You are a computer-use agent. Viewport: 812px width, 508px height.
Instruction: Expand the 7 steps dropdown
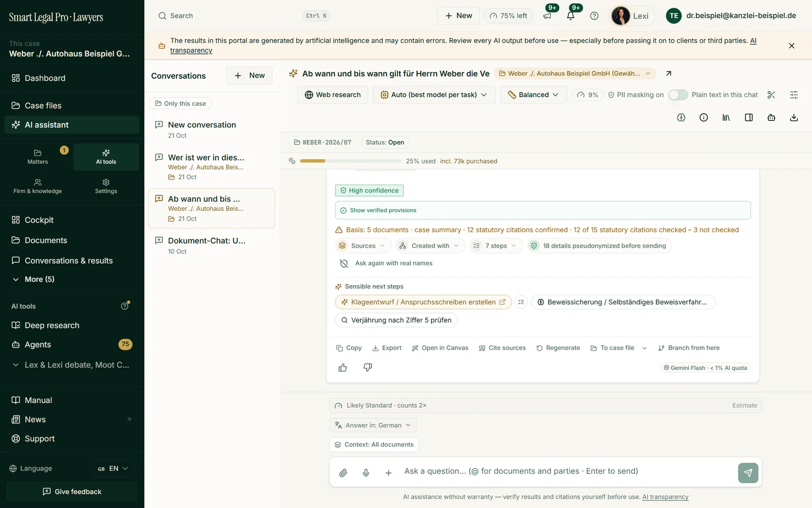point(496,246)
